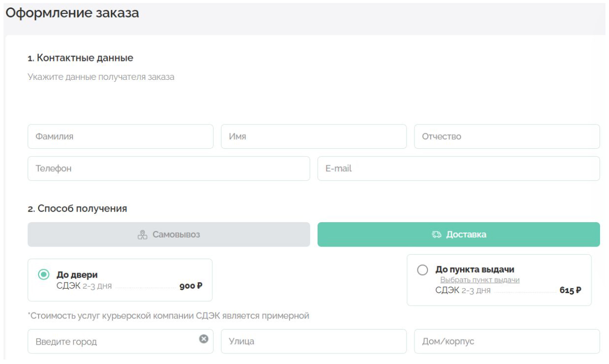609x364 pixels.
Task: Switch to the Самовывоз tab
Action: coord(168,235)
